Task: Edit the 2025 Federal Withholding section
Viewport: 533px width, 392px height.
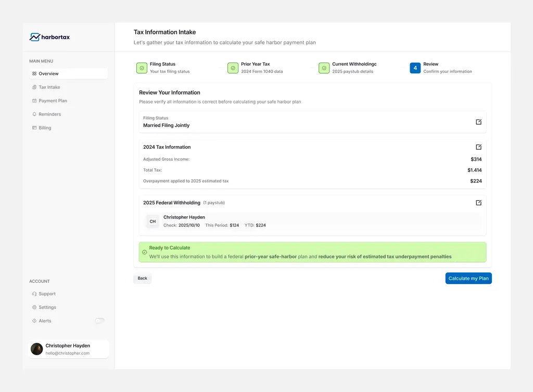Action: point(479,203)
